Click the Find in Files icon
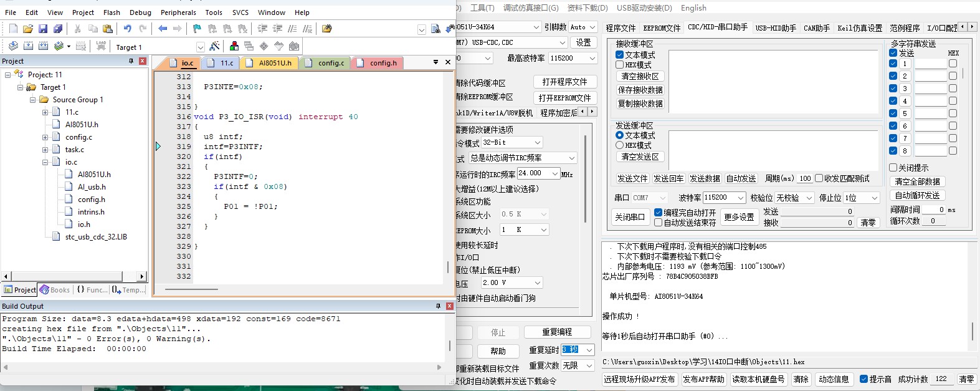 point(327,29)
